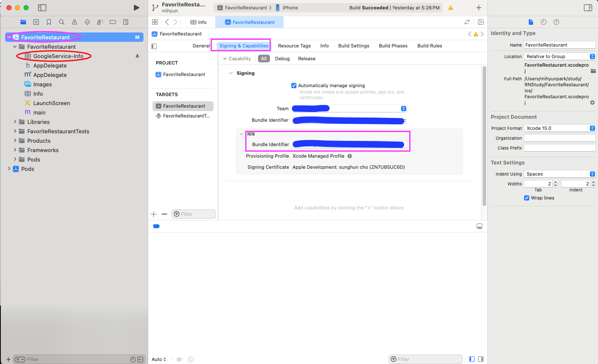This screenshot has height=364, width=598.
Task: Collapse the Signing section
Action: click(231, 73)
